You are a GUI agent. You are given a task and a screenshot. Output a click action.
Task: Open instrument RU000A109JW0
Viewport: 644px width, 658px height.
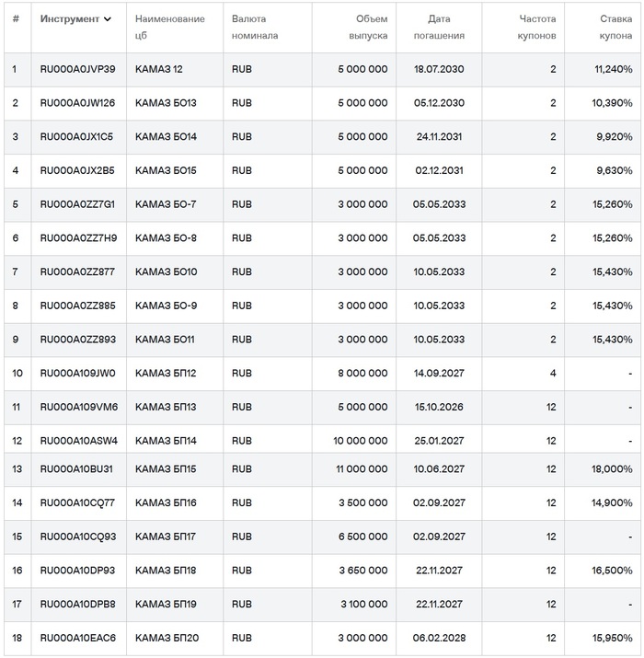point(77,373)
